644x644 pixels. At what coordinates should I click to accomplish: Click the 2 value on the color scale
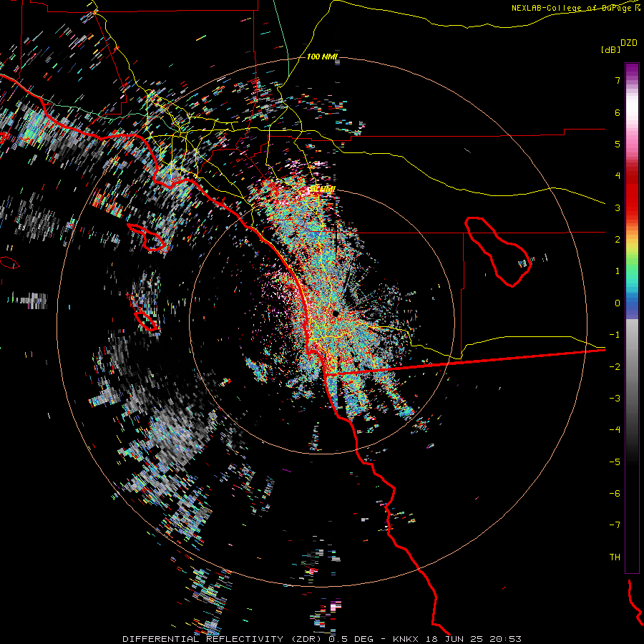click(x=618, y=240)
